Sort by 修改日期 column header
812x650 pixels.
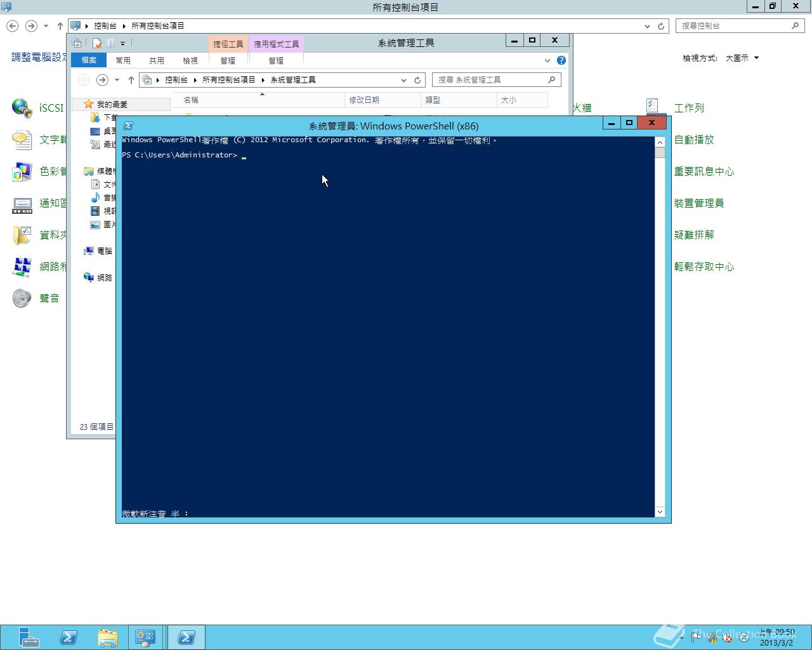[x=383, y=100]
